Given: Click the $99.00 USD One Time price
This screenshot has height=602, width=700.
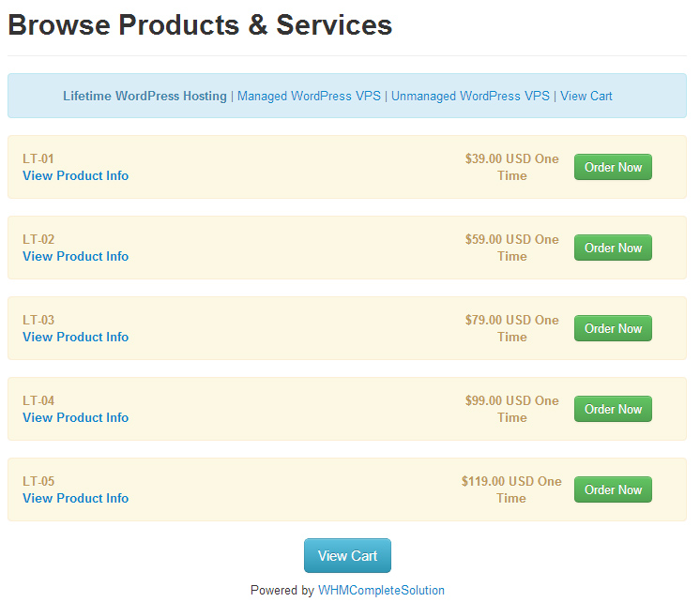Looking at the screenshot, I should 511,409.
